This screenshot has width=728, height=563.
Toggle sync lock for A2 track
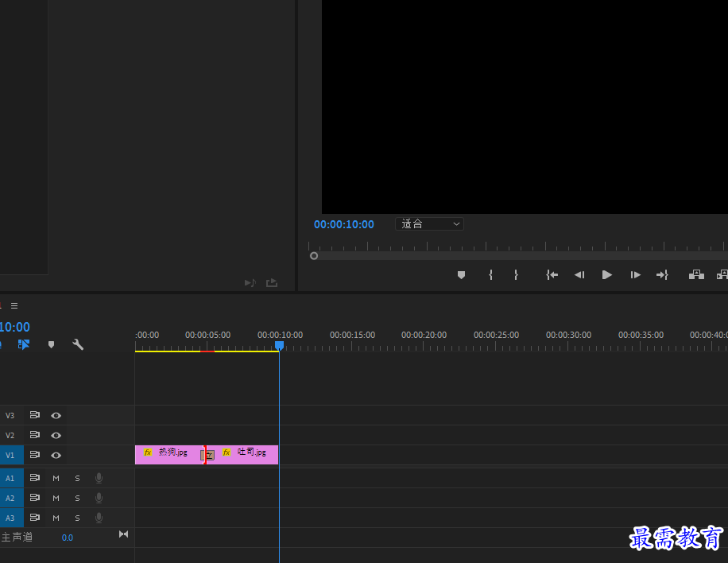point(35,498)
